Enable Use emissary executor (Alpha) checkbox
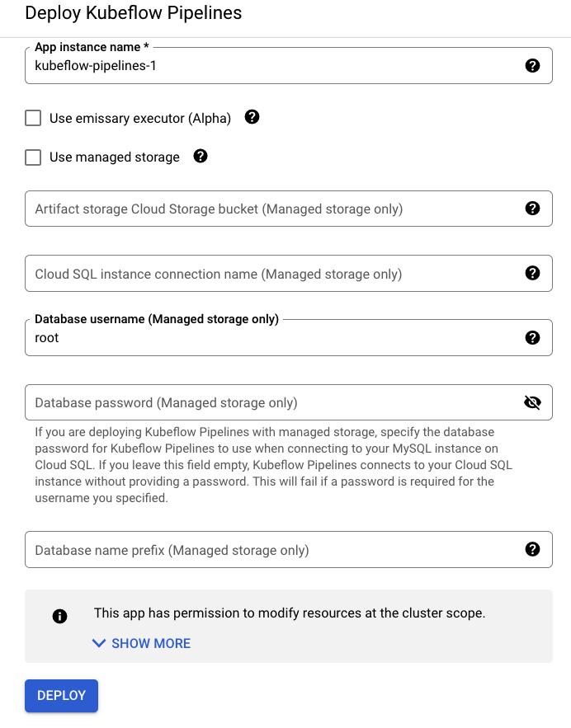The image size is (571, 728). 33,118
